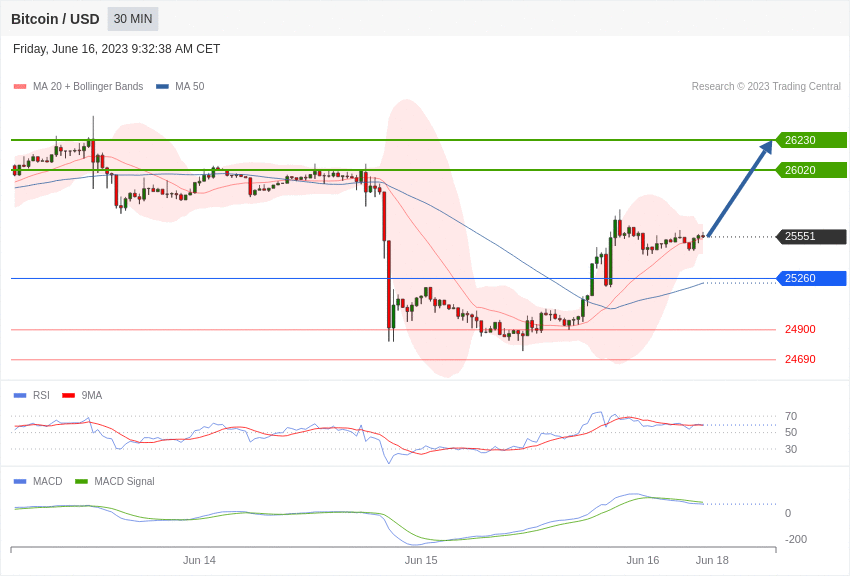Click the 26020 resistance price tag
This screenshot has width=850, height=576.
coord(812,170)
